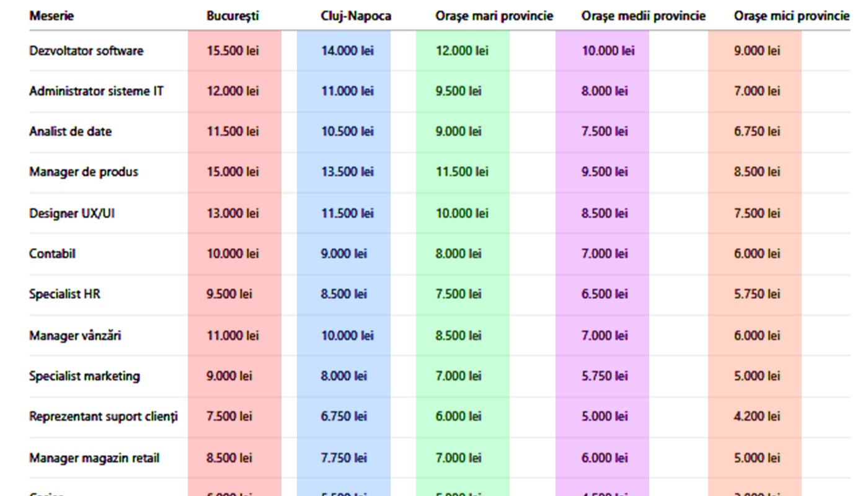The height and width of the screenshot is (496, 868).
Task: Click București salary for Manager vânzări
Action: tap(232, 335)
